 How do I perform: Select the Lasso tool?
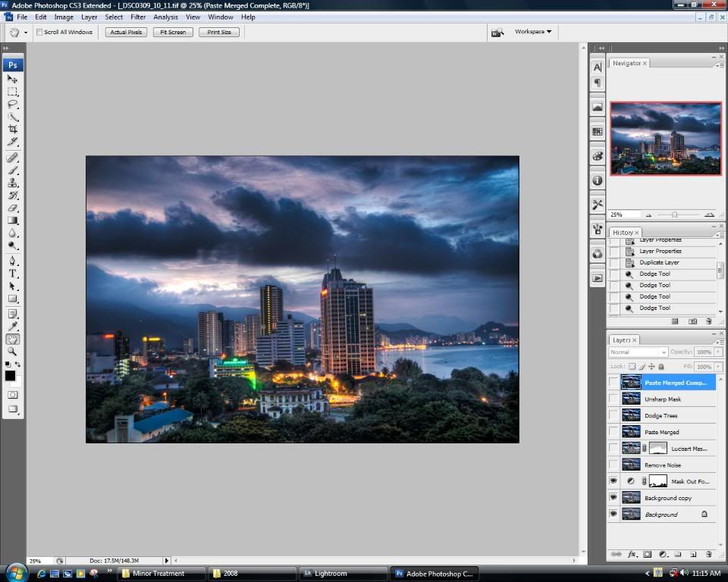pyautogui.click(x=13, y=104)
